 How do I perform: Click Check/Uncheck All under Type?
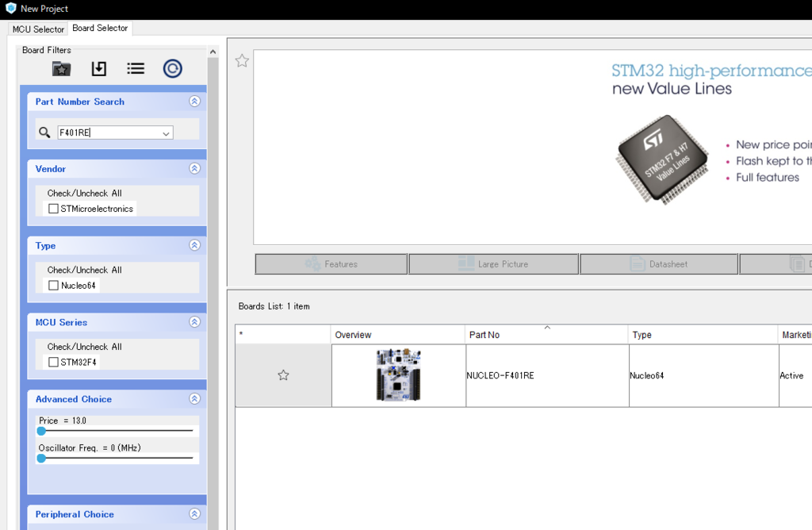pyautogui.click(x=84, y=270)
